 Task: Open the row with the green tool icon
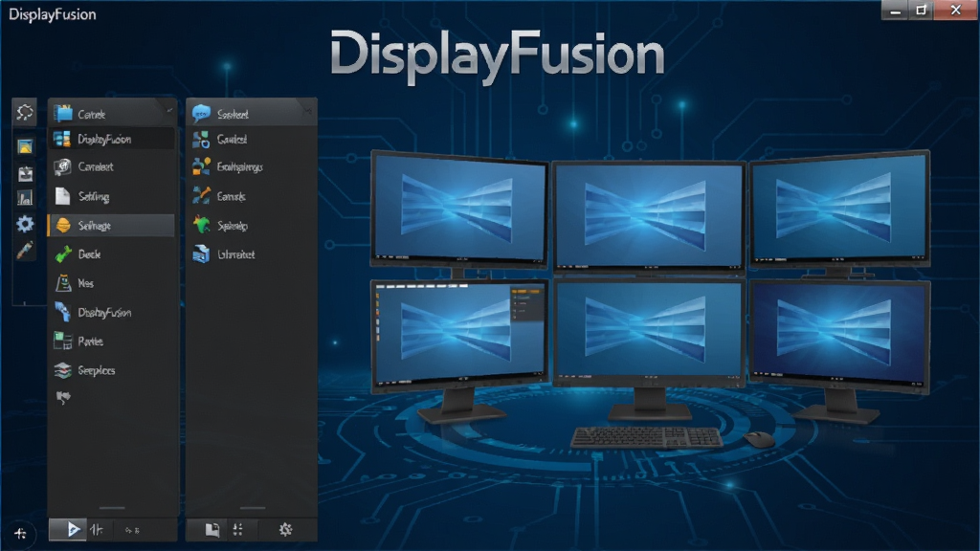[x=113, y=254]
